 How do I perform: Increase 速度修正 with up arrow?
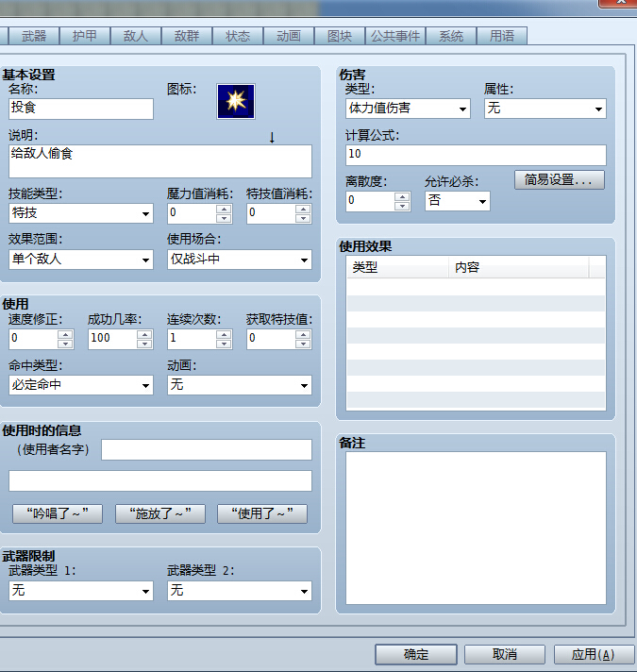(x=65, y=334)
